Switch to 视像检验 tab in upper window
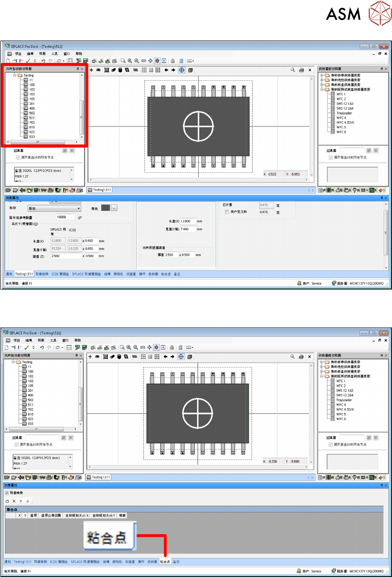This screenshot has width=392, height=577. tap(43, 274)
